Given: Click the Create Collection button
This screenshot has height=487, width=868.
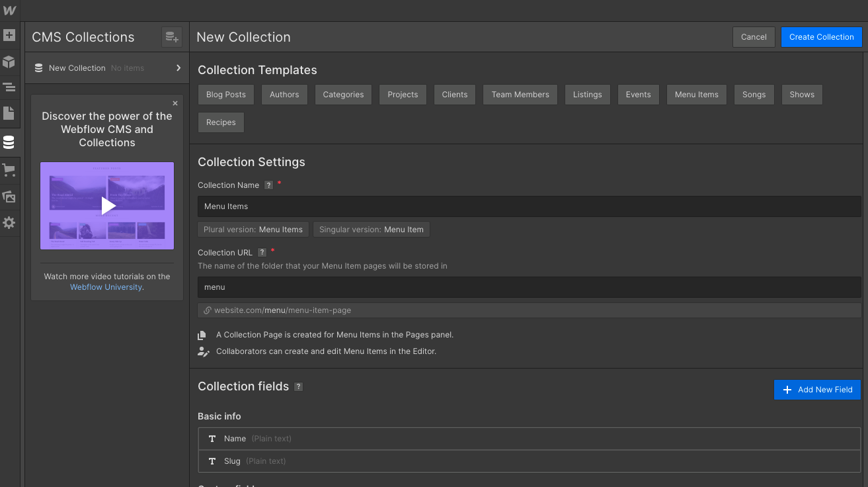Looking at the screenshot, I should 822,37.
